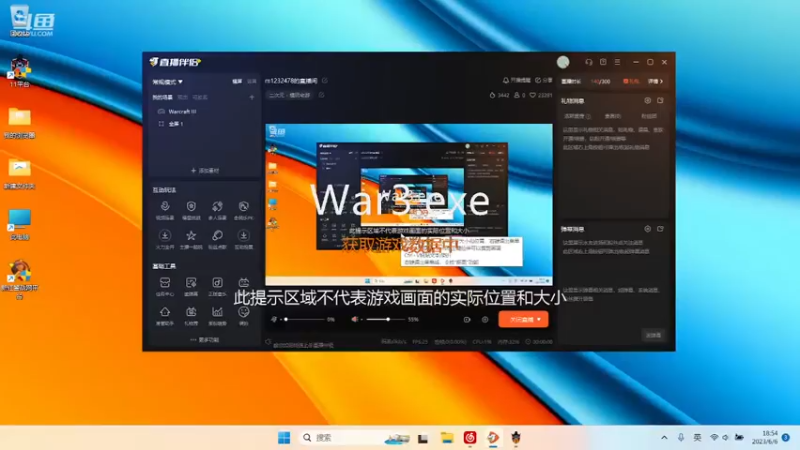Expand more functions (更多功能)
Screen dimensions: 800x450
(205, 340)
